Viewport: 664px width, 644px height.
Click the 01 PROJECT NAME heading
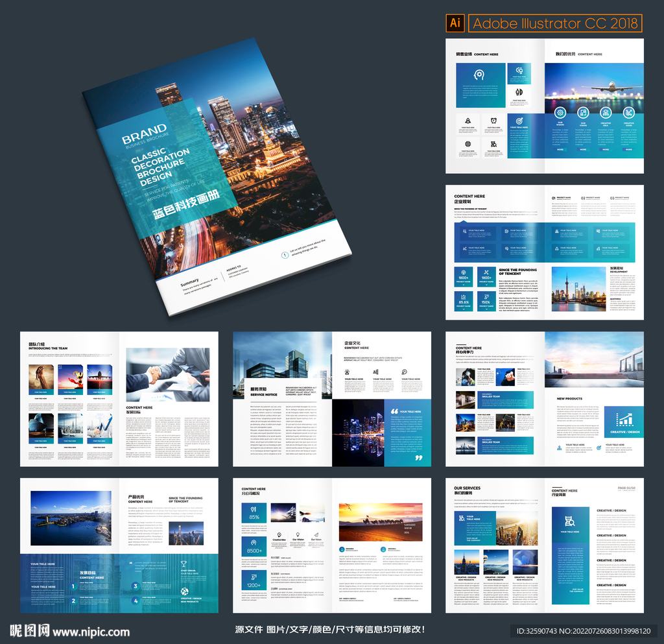tap(561, 198)
